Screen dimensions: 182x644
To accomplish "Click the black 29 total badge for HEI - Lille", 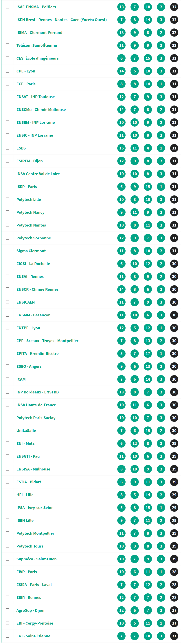I will tap(174, 495).
